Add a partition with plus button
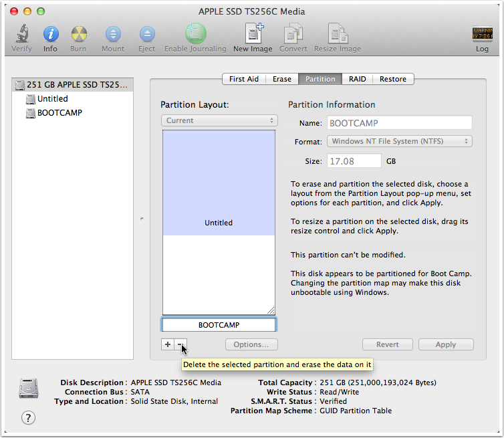 click(x=168, y=344)
